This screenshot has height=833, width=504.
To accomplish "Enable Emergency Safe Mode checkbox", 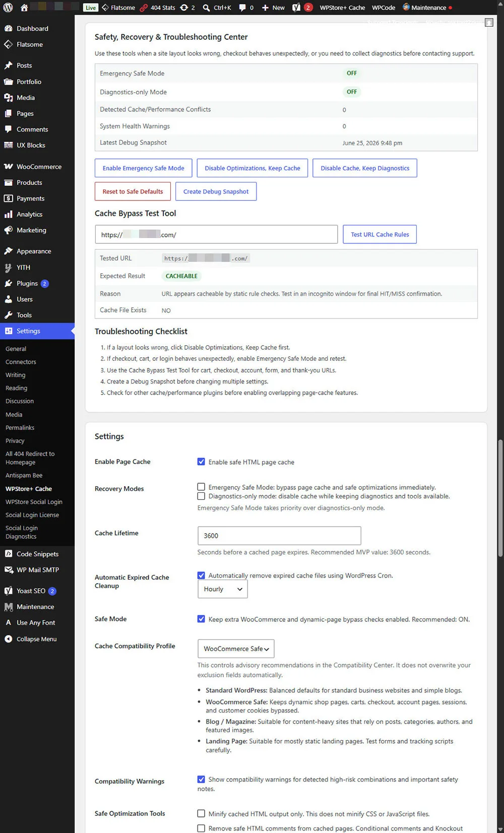I will 201,487.
